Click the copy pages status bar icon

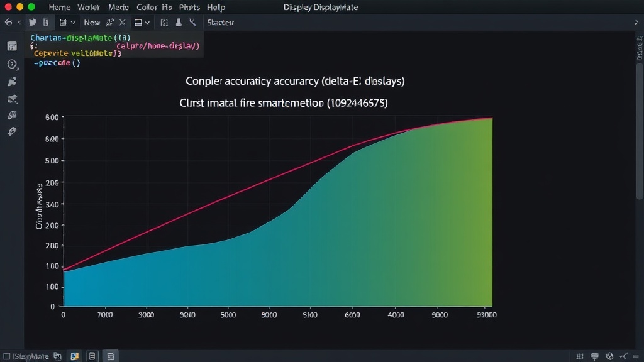point(57,356)
